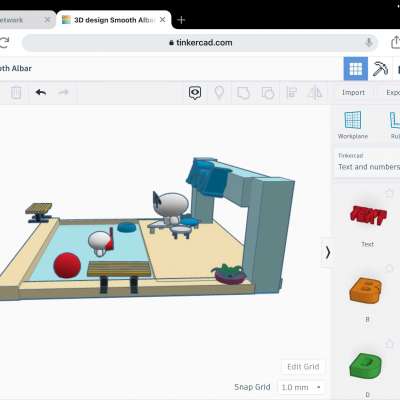Click the align objects icon

point(292,93)
